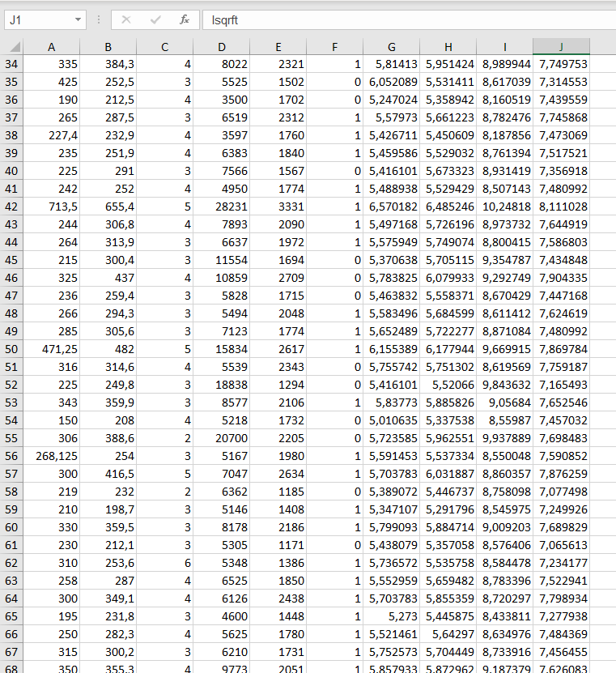616x673 pixels.
Task: Click the formula bar containing lsqrft
Action: point(410,19)
